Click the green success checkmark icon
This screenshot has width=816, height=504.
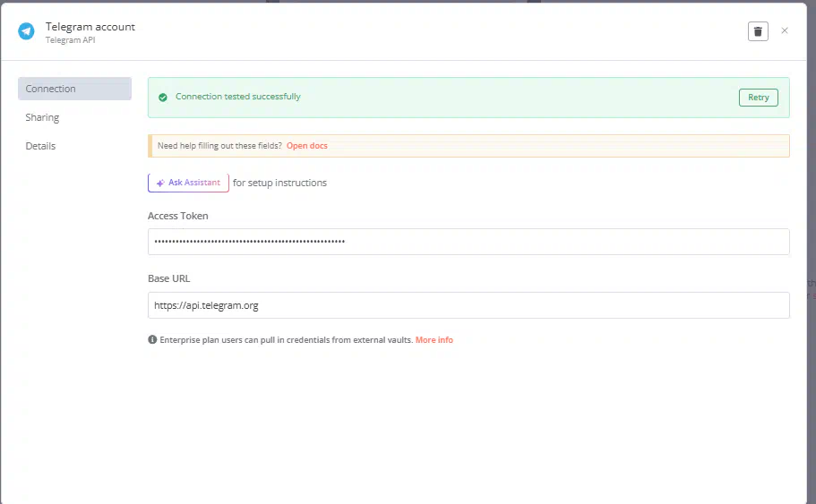point(163,98)
